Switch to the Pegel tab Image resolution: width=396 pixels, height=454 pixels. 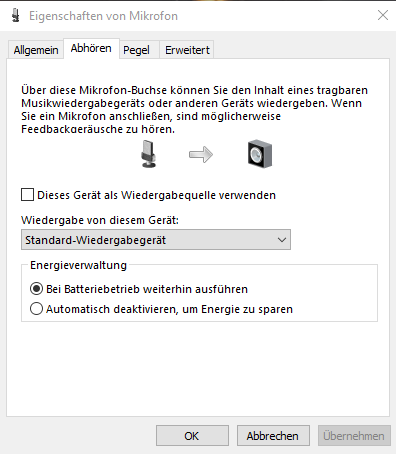click(x=136, y=50)
